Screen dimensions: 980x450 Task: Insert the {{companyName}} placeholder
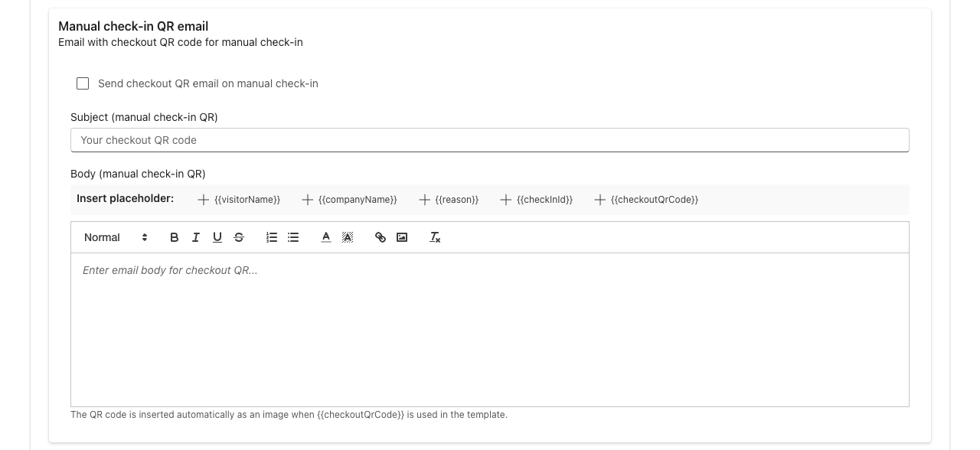tap(349, 200)
